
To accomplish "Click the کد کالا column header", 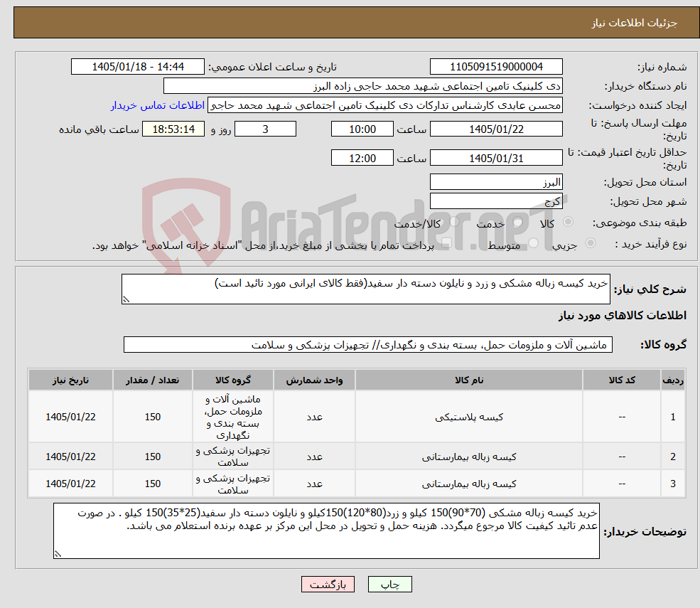I will click(x=622, y=380).
